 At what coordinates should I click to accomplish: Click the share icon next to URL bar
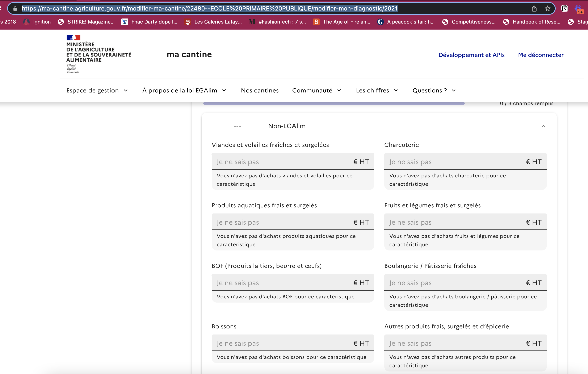pos(534,9)
